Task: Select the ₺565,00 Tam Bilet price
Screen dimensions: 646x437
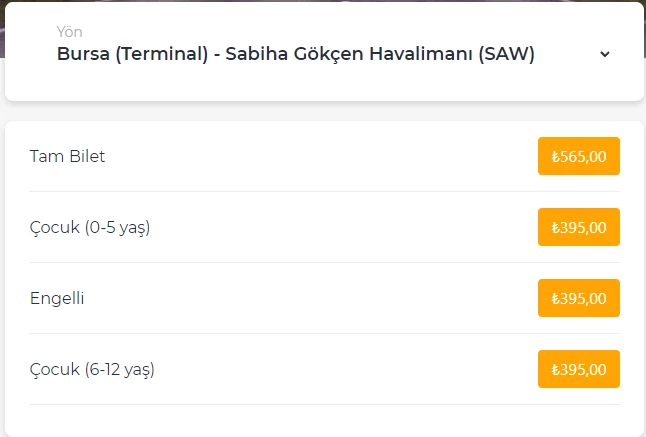Action: point(578,156)
